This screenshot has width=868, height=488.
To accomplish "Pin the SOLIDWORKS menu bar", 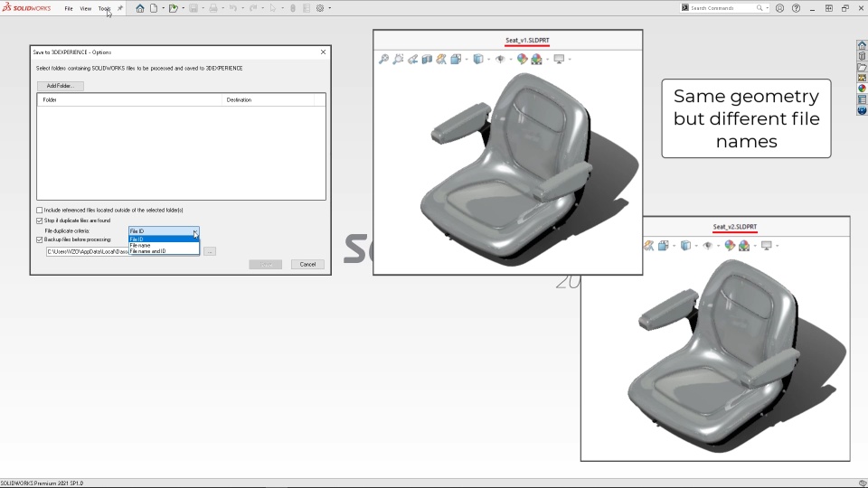I will (x=120, y=8).
